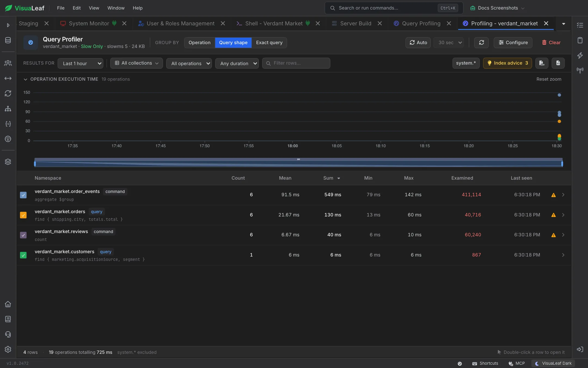This screenshot has height=368, width=588.
Task: Click the bidirectional arrow sidebar icon
Action: (8, 79)
